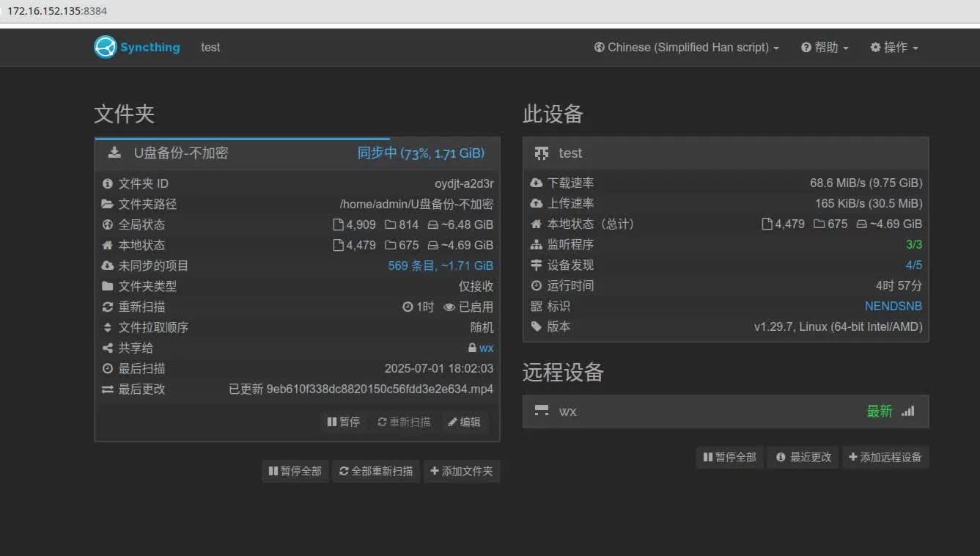Image resolution: width=980 pixels, height=556 pixels.
Task: Add a new folder with 添加文件夹
Action: 462,471
